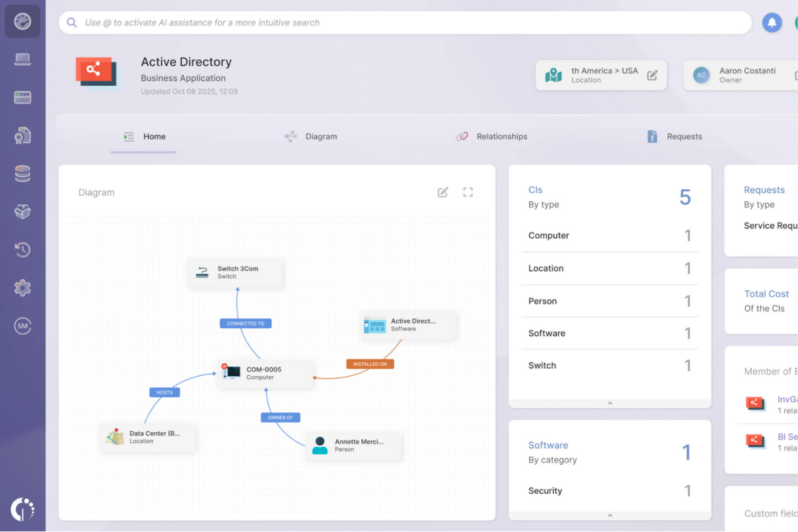
Task: Edit the diagram using pencil icon
Action: tap(443, 192)
